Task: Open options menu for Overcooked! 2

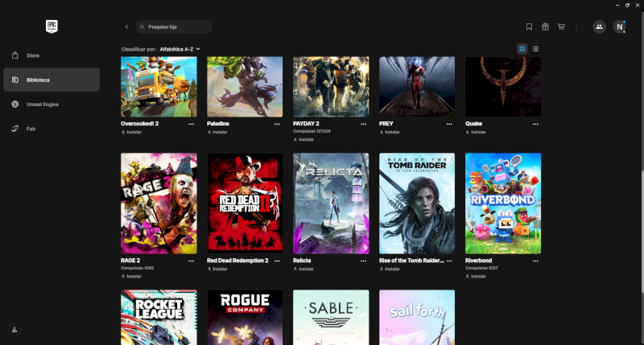Action: (192, 124)
